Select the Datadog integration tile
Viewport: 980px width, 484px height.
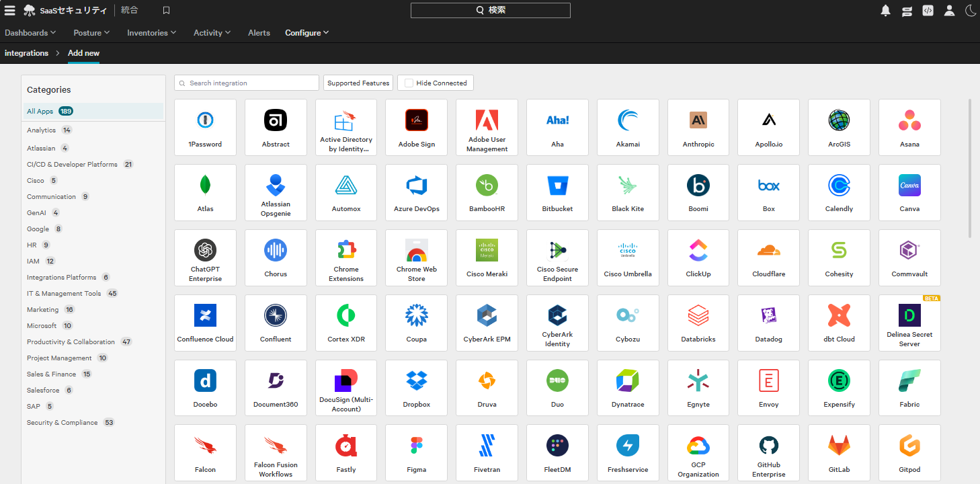pyautogui.click(x=769, y=322)
